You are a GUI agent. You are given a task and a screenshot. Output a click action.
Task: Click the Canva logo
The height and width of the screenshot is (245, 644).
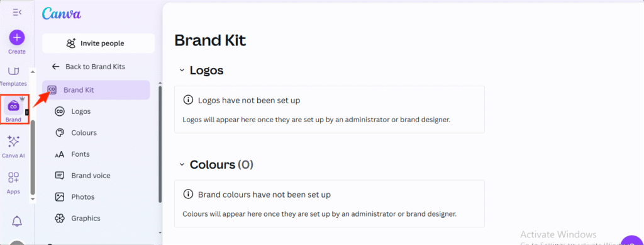[62, 13]
